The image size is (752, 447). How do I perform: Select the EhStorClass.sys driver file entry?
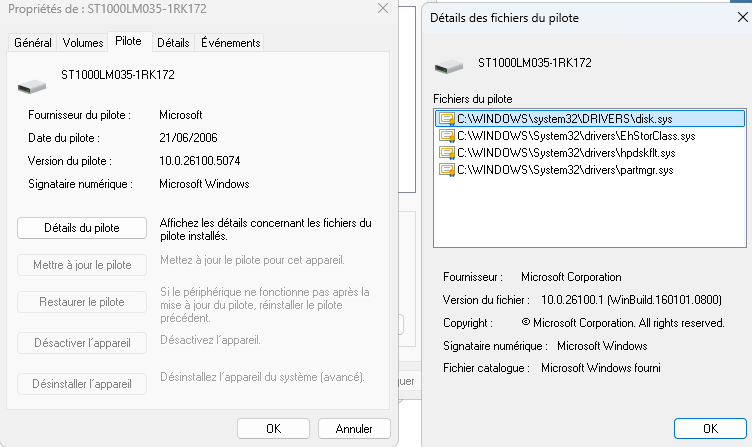tap(575, 136)
